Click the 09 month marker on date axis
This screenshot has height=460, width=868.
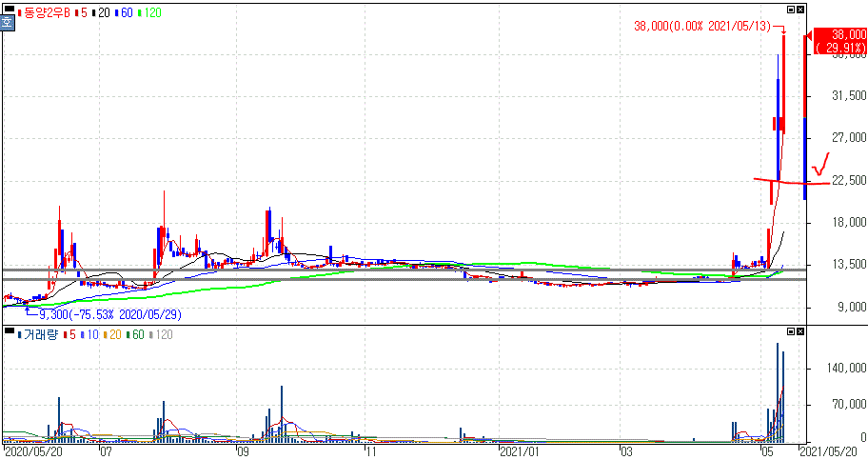[243, 451]
